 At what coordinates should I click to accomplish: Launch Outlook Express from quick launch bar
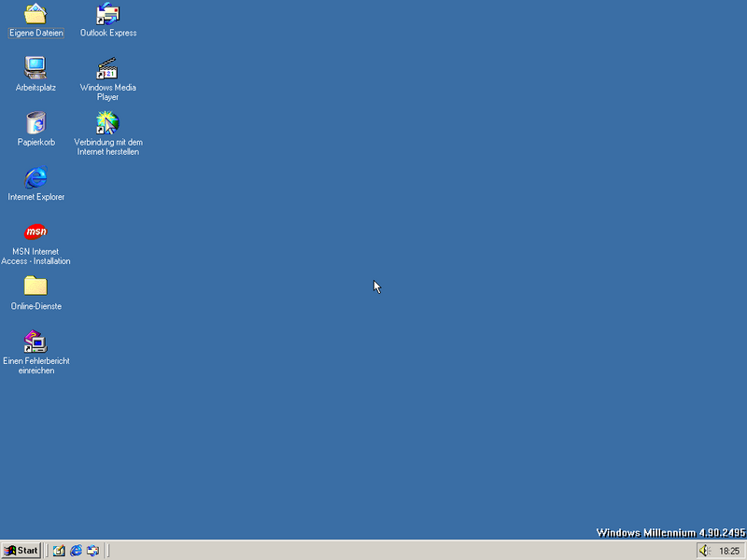coord(92,551)
